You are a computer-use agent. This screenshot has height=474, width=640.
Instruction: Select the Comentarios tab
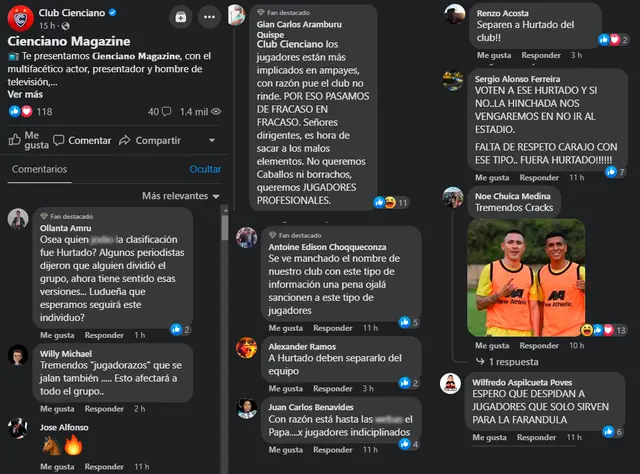click(x=39, y=169)
